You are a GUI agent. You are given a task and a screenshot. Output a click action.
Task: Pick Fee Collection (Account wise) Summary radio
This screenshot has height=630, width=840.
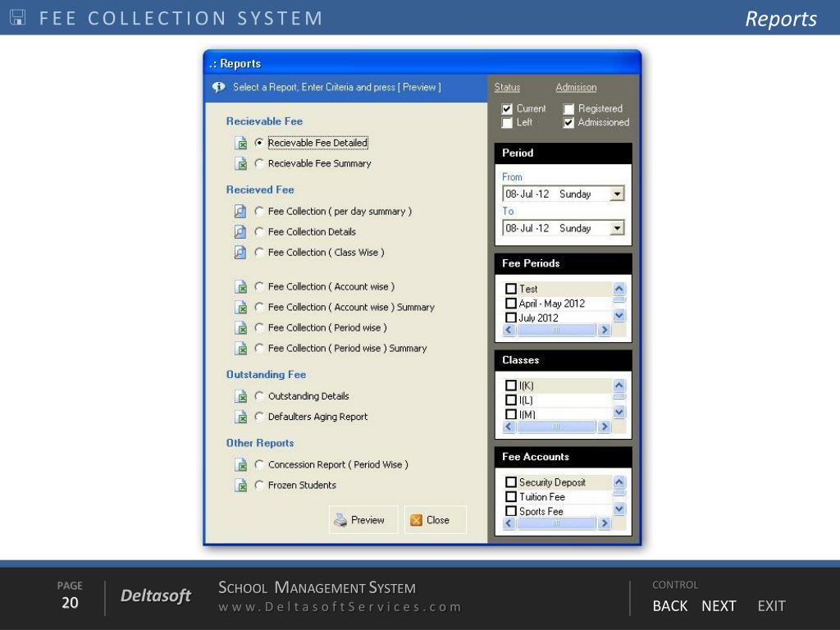coord(259,307)
